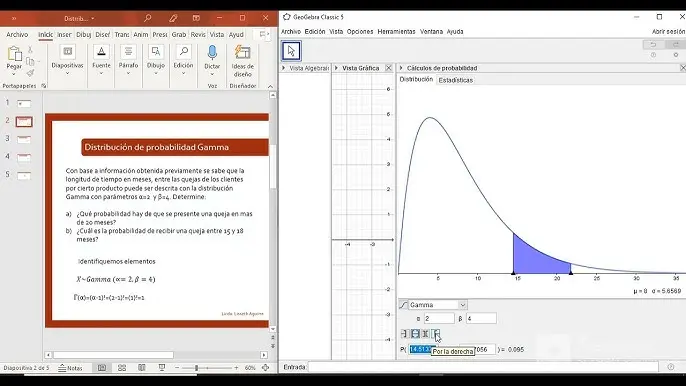The height and width of the screenshot is (386, 686).
Task: Click the search magnifier in PowerPoint title bar
Action: [147, 18]
